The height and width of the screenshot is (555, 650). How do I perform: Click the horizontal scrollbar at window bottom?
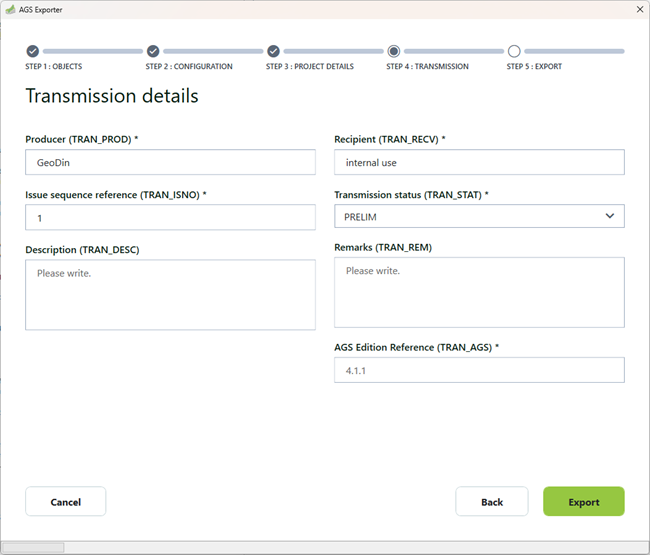[x=33, y=548]
